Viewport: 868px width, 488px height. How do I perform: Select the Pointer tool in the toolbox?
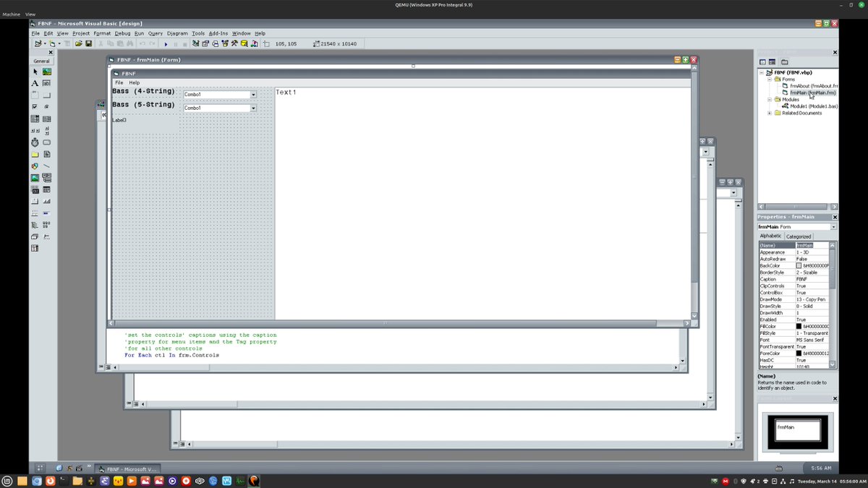(x=35, y=72)
